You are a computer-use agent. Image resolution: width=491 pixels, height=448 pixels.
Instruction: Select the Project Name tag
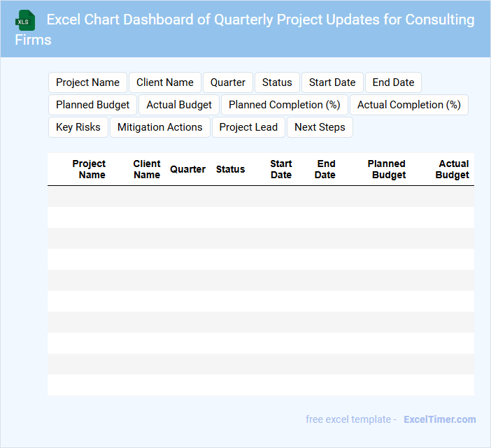(87, 82)
